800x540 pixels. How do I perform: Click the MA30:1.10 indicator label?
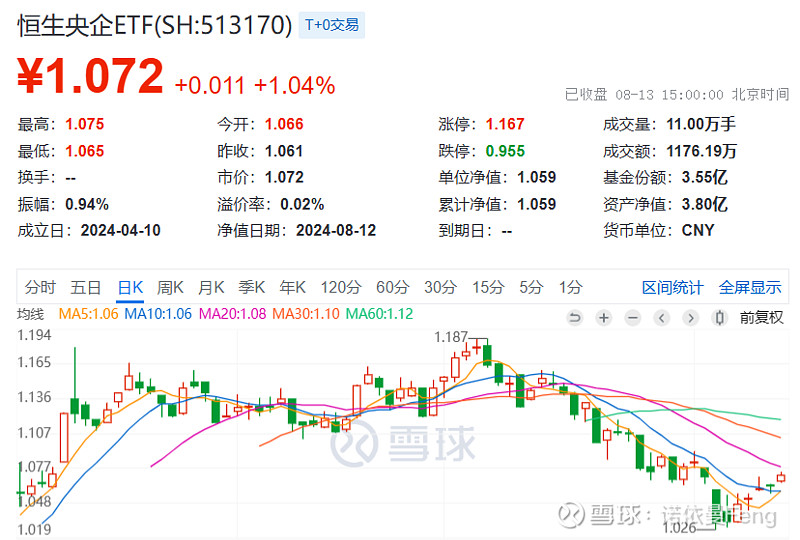pyautogui.click(x=306, y=314)
